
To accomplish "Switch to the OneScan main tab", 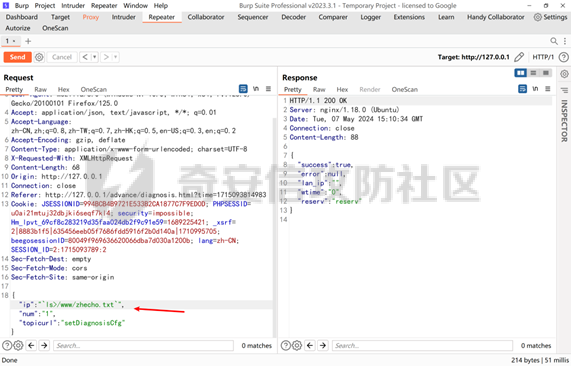I will click(55, 28).
